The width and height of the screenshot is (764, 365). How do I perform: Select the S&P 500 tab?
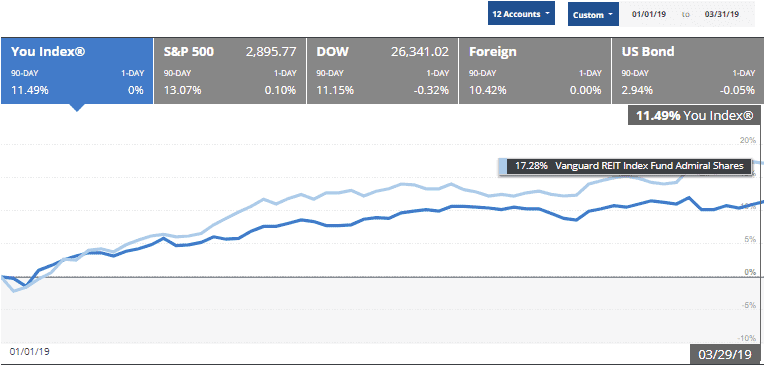pyautogui.click(x=229, y=71)
